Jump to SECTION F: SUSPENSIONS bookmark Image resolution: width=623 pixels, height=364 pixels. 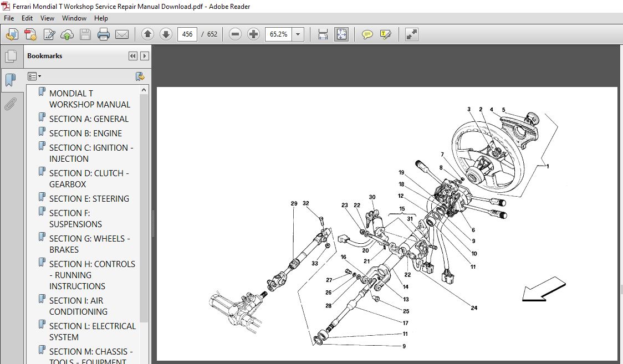click(x=75, y=218)
